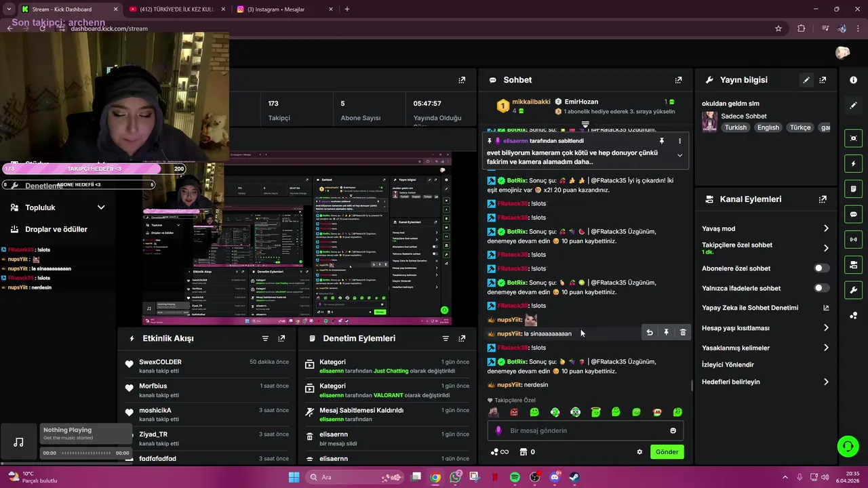
Task: Collapse the chat leaderboard with drag handle
Action: pos(585,125)
